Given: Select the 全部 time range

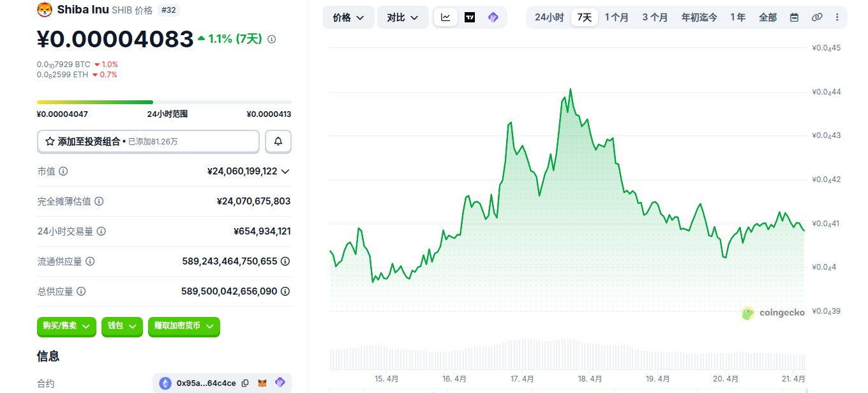Looking at the screenshot, I should point(768,17).
